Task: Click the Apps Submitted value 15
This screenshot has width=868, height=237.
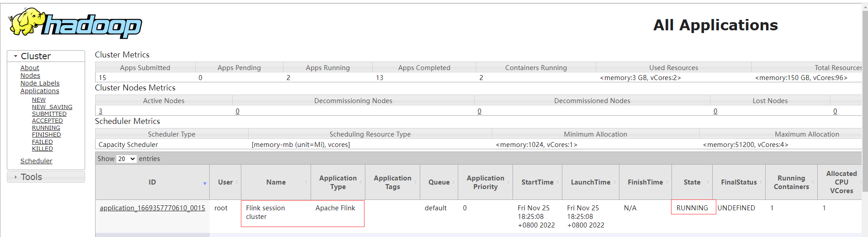Action: [102, 78]
